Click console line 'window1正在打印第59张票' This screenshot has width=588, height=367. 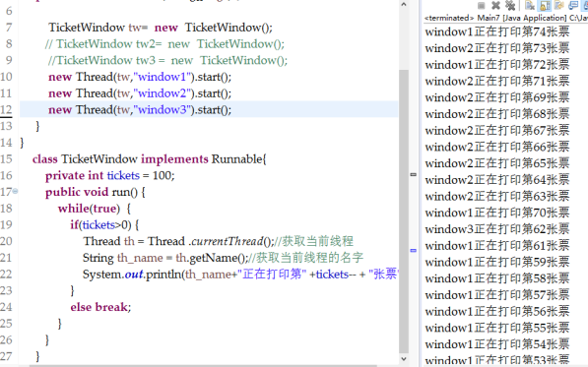point(497,262)
